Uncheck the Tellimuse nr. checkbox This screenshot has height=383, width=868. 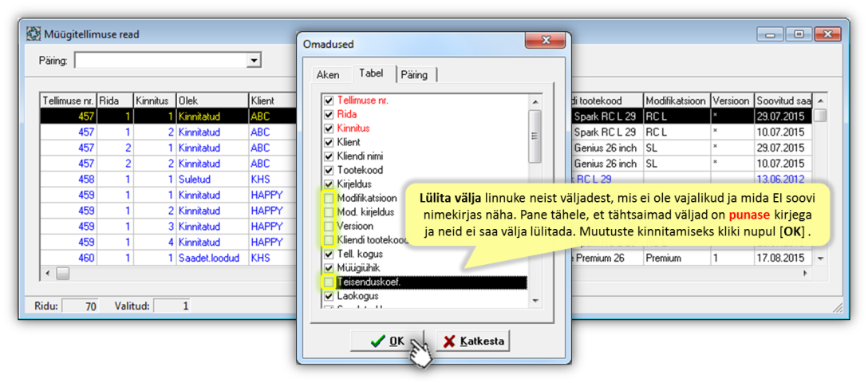click(x=329, y=101)
